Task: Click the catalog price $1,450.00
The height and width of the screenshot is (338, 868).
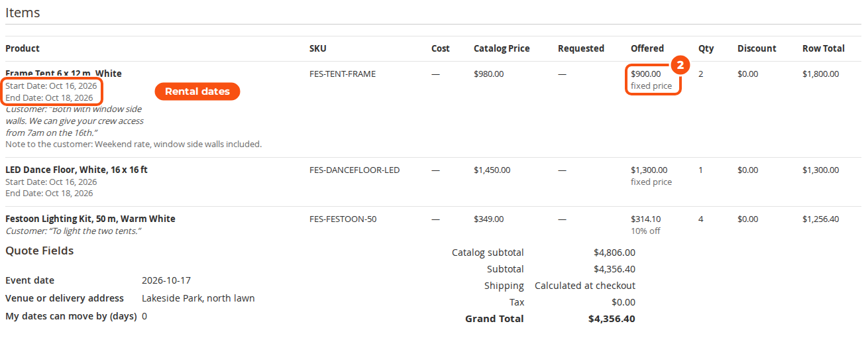Action: 492,170
